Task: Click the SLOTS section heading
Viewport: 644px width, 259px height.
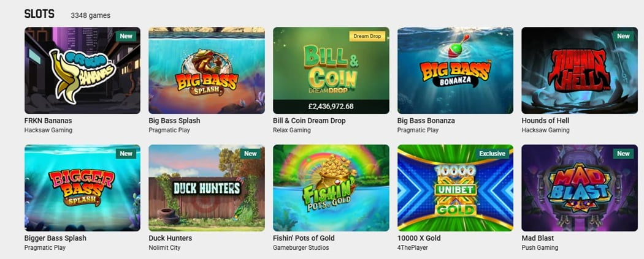Action: coord(39,14)
